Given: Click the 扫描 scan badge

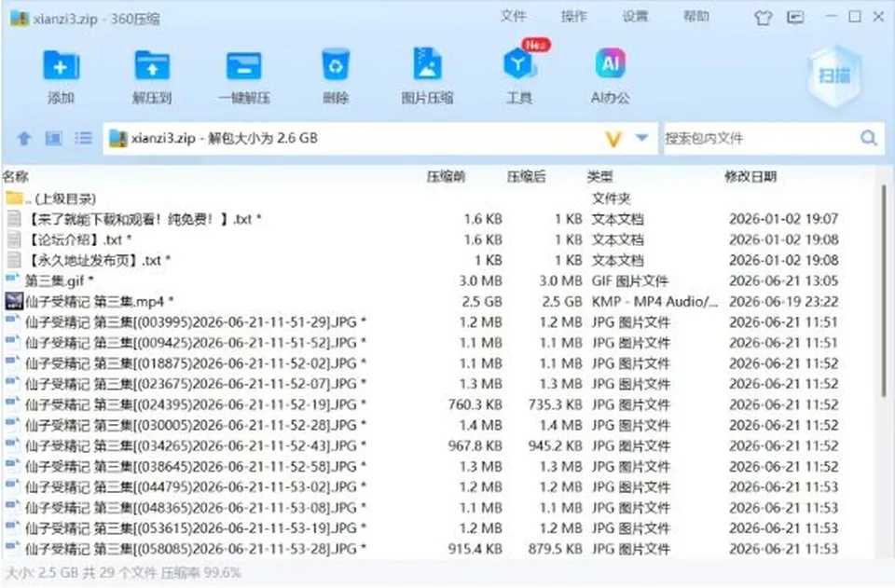Looking at the screenshot, I should 834,75.
